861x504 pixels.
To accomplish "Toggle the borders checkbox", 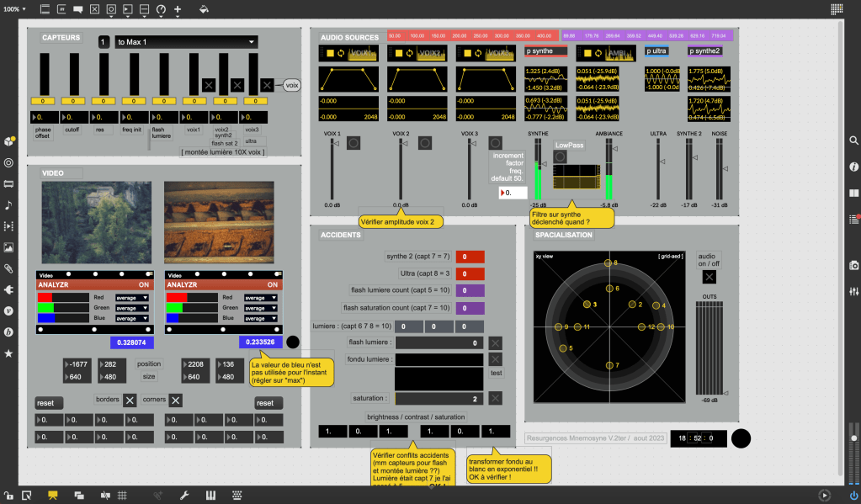I will click(x=130, y=401).
